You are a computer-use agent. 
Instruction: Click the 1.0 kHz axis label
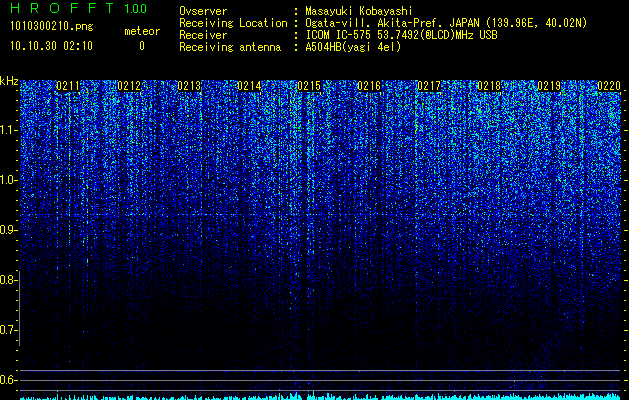coord(8,180)
